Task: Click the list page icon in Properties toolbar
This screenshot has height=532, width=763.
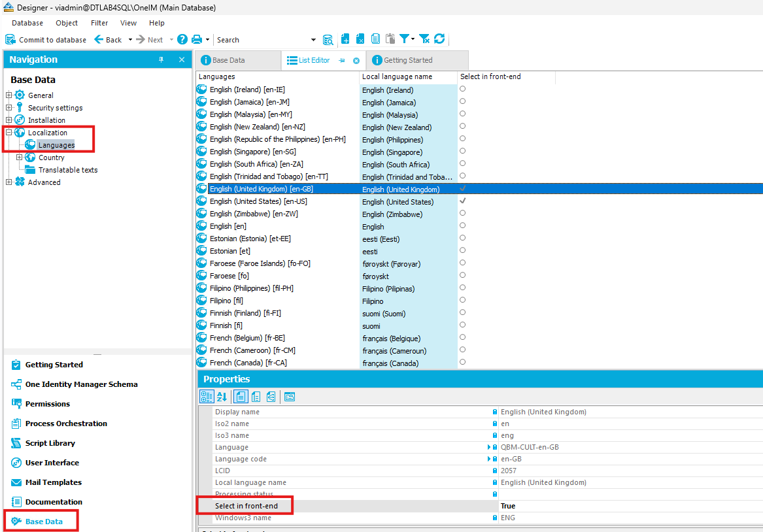Action: click(x=256, y=397)
